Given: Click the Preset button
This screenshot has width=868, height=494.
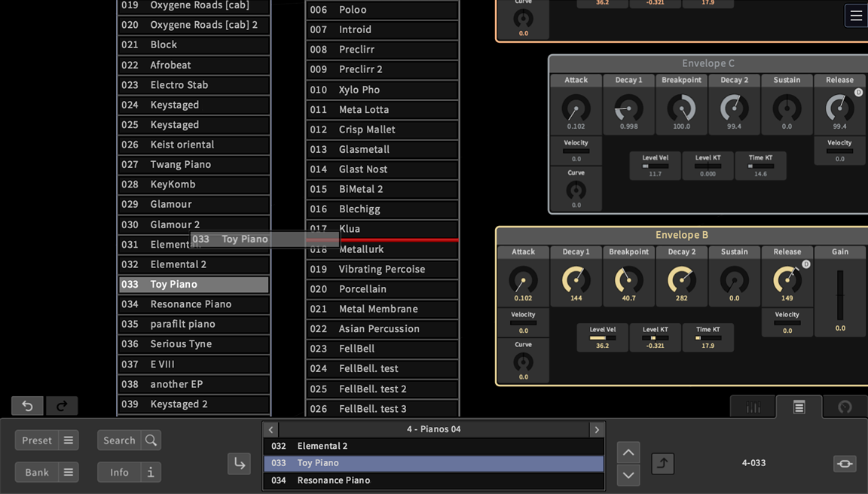Looking at the screenshot, I should (36, 441).
